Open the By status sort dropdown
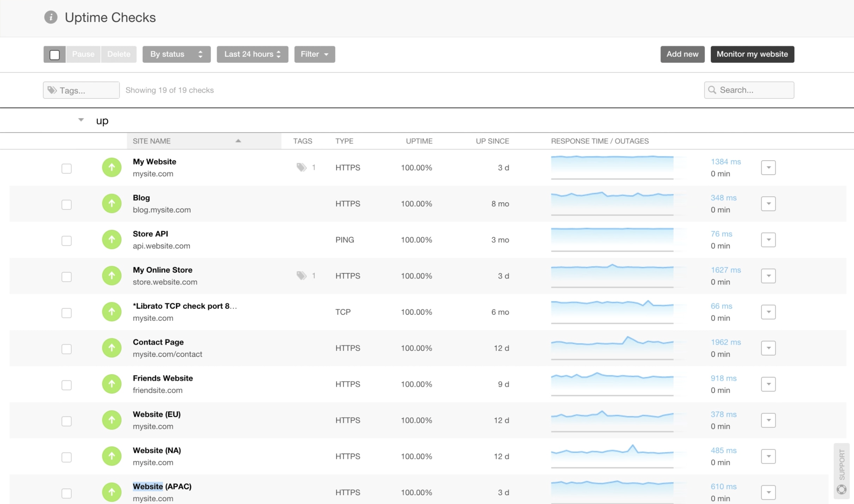Screen dimensions: 854x504 point(176,54)
